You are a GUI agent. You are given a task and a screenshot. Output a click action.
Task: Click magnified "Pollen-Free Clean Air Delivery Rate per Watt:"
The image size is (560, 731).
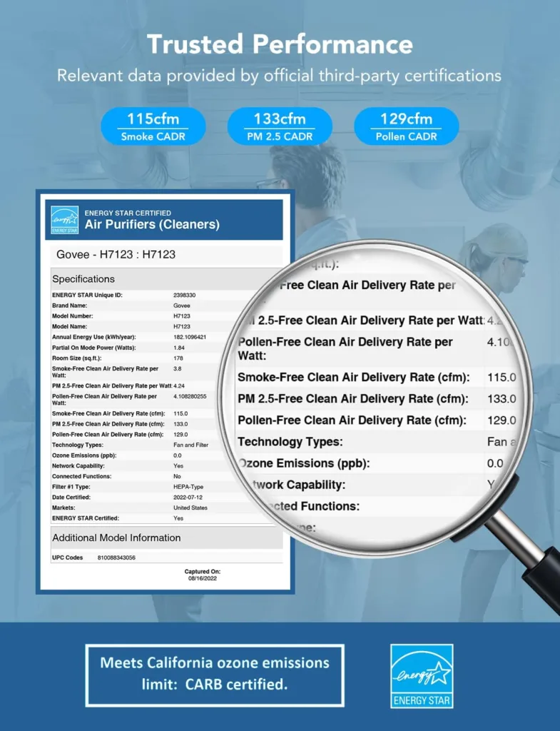345,348
